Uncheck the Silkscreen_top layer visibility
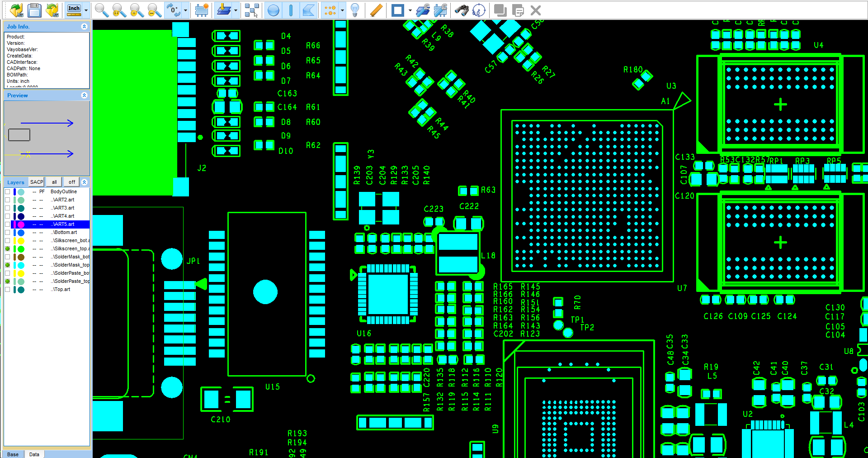 click(x=8, y=249)
